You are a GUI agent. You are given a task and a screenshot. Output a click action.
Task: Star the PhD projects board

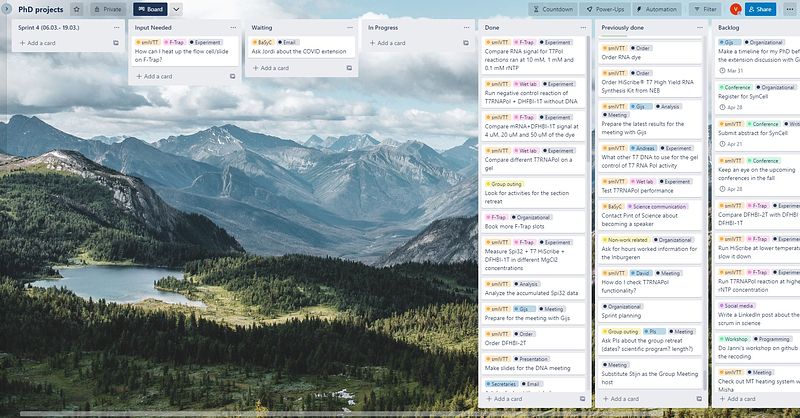76,8
